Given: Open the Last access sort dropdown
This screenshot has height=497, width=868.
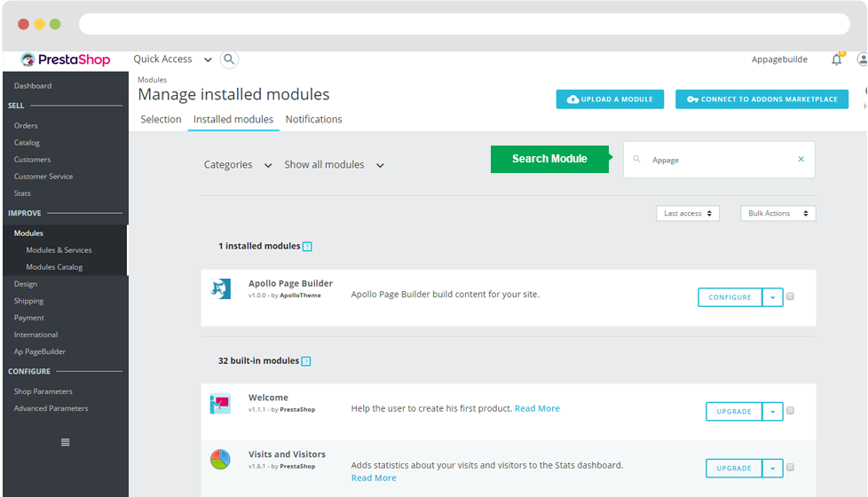Looking at the screenshot, I should click(x=688, y=214).
